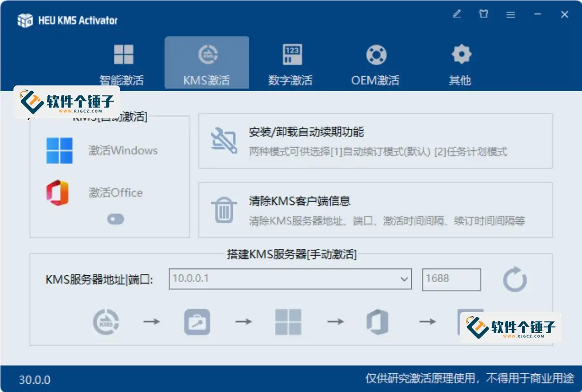Screen dimensions: 582x392
Task: Click the circular refresh arrow icon
Action: pos(515,279)
